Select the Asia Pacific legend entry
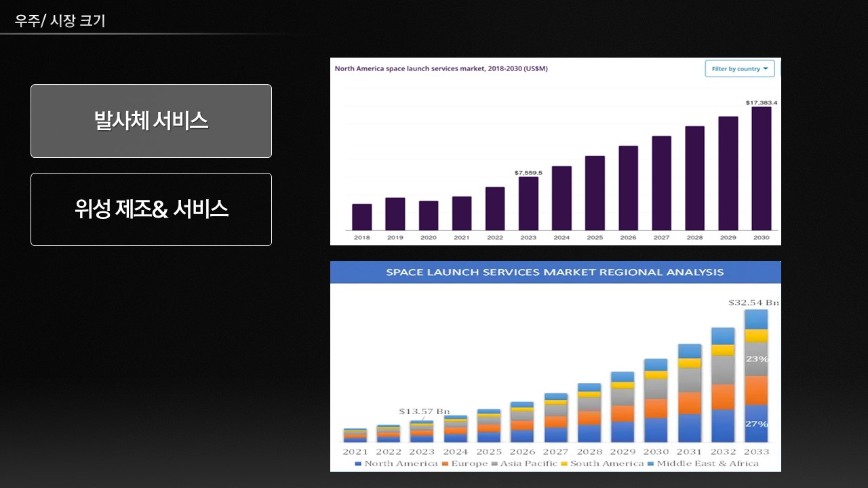Viewport: 868px width, 488px height. click(528, 464)
